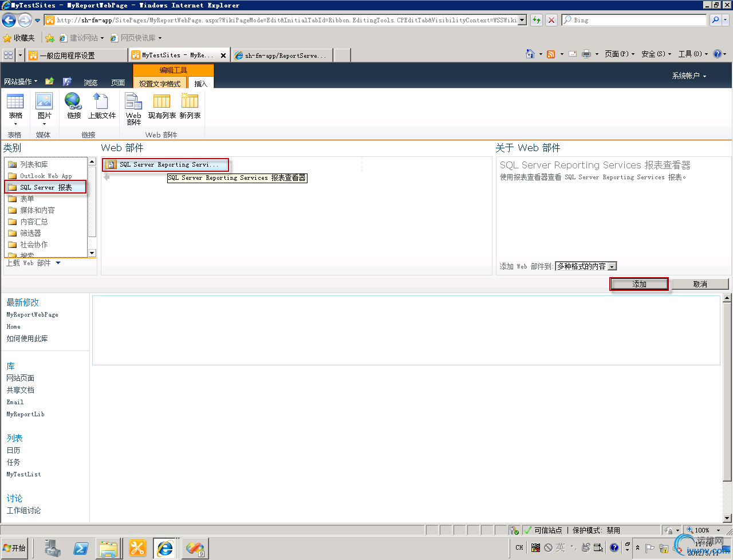The height and width of the screenshot is (560, 733).
Task: Click the Edit page icon beside Navigate Up
Action: [67, 81]
